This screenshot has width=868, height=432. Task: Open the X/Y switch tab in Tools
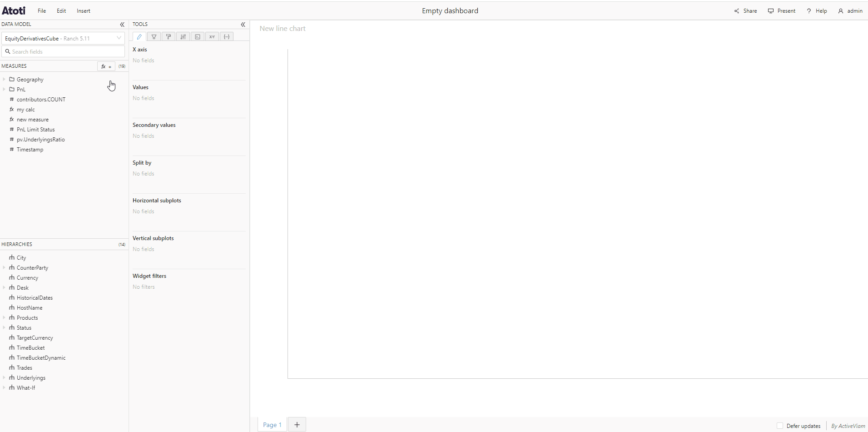[x=212, y=37]
